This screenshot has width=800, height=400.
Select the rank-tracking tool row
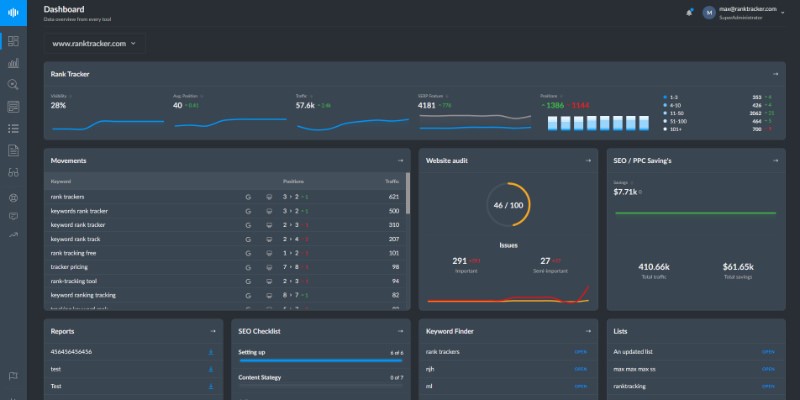pos(225,281)
